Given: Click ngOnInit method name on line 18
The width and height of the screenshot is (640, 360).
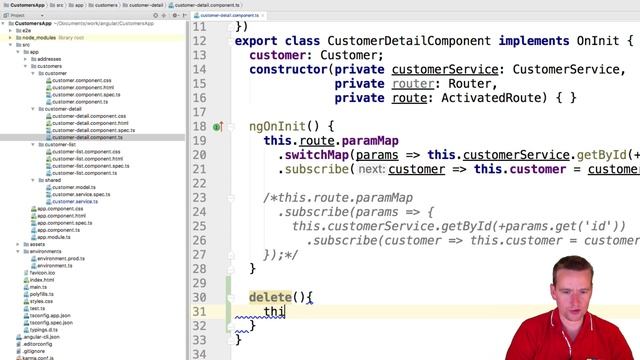Looking at the screenshot, I should pos(277,127).
